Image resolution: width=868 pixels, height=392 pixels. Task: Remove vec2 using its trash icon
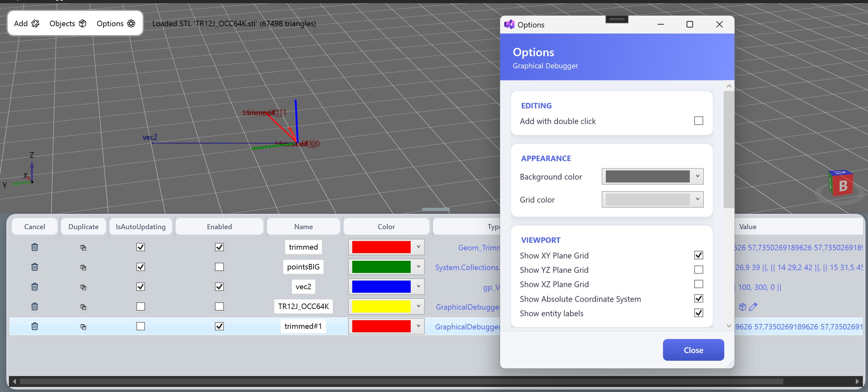(x=34, y=287)
